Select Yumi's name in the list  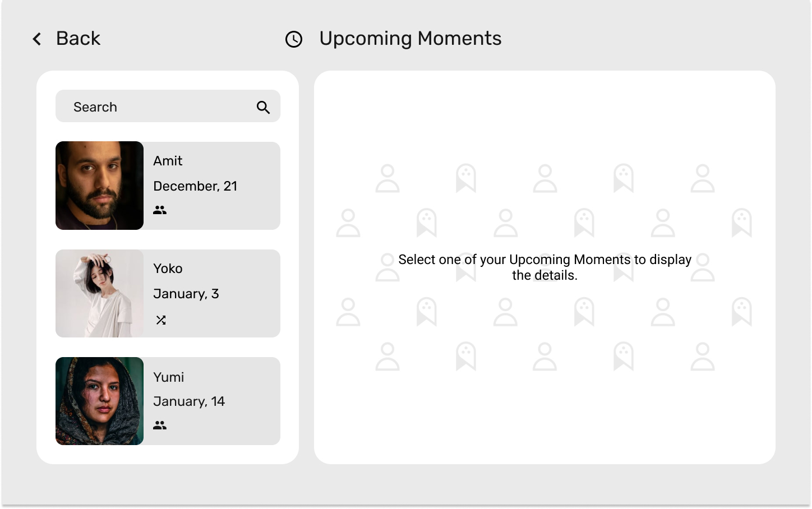pos(169,377)
